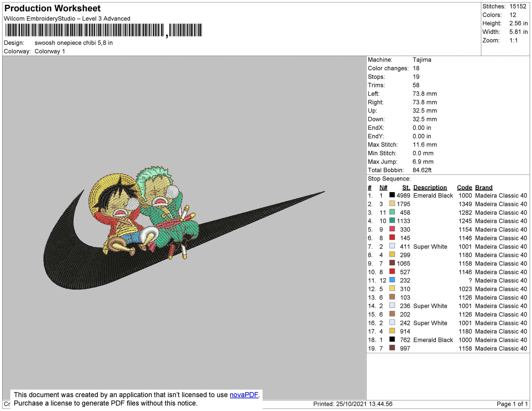The image size is (532, 411).
Task: Click the Production Worksheet title
Action: tap(52, 8)
